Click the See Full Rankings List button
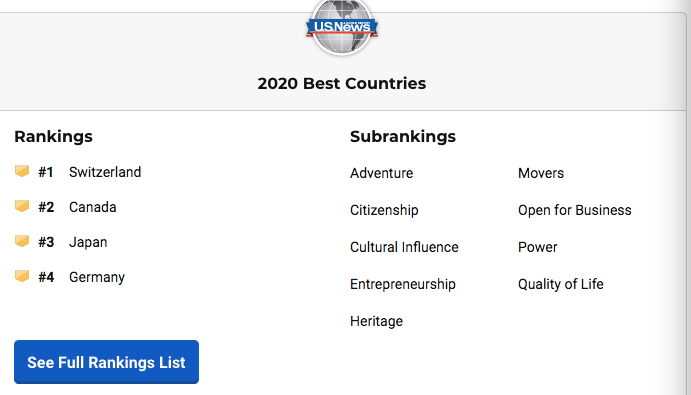This screenshot has height=395, width=691. pyautogui.click(x=106, y=362)
